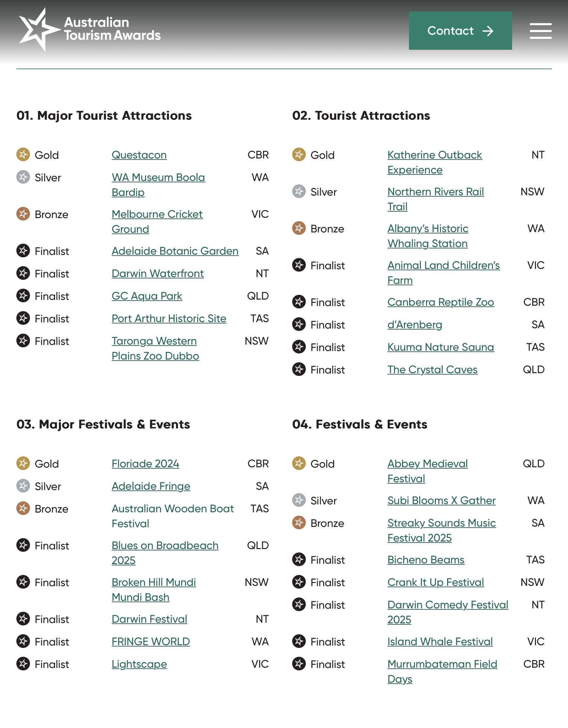
Task: Click the silver medal icon beside Northern Rivers Rail Trail
Action: pos(299,192)
